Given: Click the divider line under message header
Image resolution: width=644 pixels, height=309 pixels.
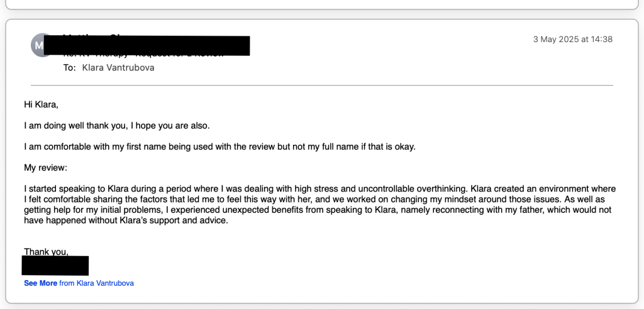Looking at the screenshot, I should coord(321,85).
